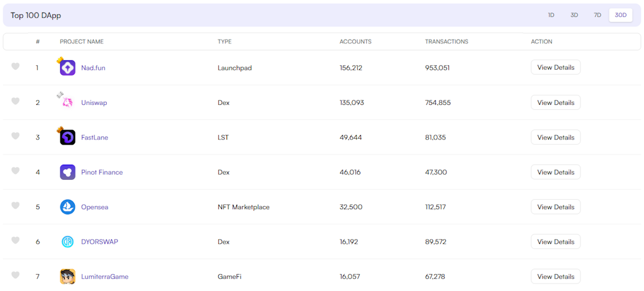Click the LumiterraGame avatar icon
This screenshot has height=291, width=644.
tap(67, 277)
